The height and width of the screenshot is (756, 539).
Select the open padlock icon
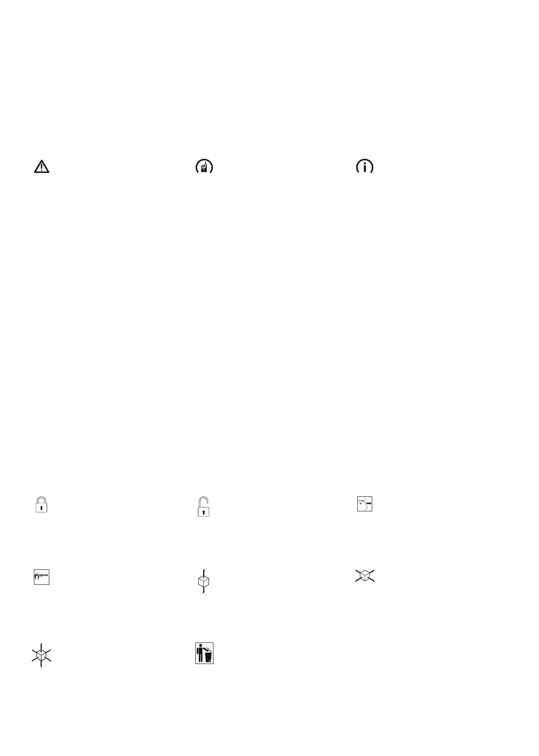203,506
